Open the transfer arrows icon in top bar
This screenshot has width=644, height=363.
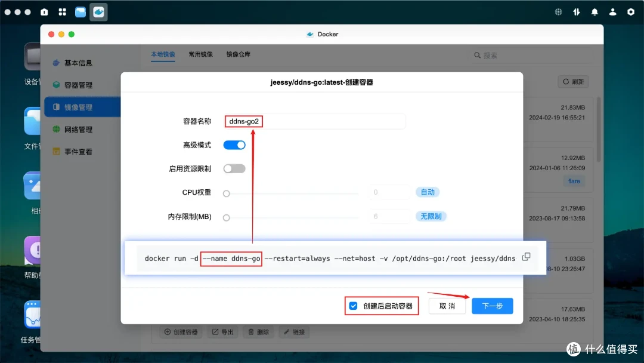pyautogui.click(x=576, y=12)
